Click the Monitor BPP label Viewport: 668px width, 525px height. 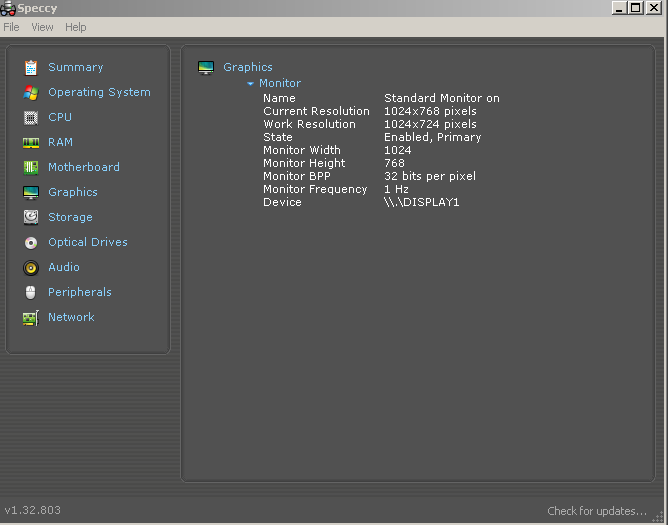click(297, 176)
